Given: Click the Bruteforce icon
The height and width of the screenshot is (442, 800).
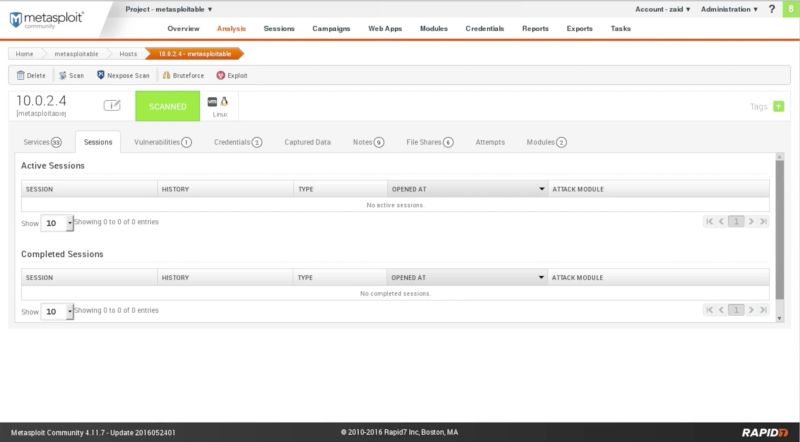Looking at the screenshot, I should 166,76.
